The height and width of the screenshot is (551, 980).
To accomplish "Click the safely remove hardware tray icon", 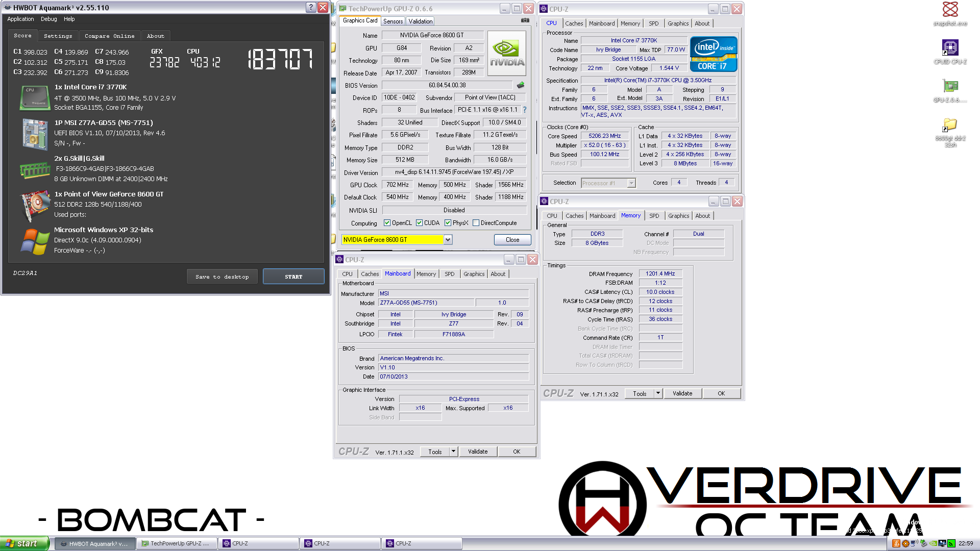I will (x=923, y=543).
